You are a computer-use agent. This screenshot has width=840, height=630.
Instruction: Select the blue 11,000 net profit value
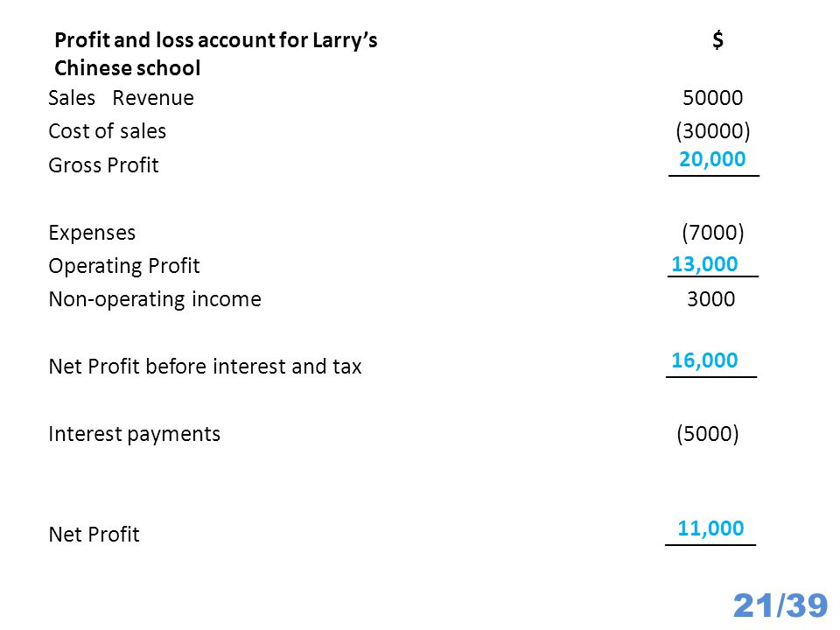tap(710, 528)
